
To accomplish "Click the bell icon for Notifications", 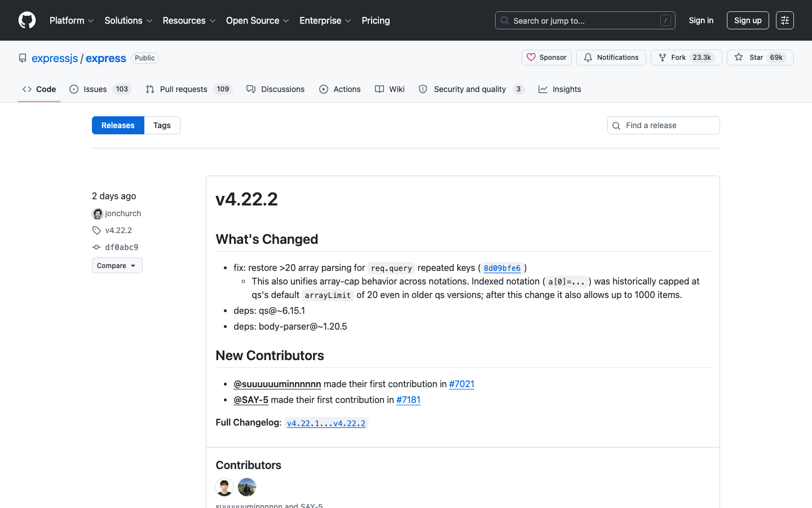I will click(x=588, y=58).
